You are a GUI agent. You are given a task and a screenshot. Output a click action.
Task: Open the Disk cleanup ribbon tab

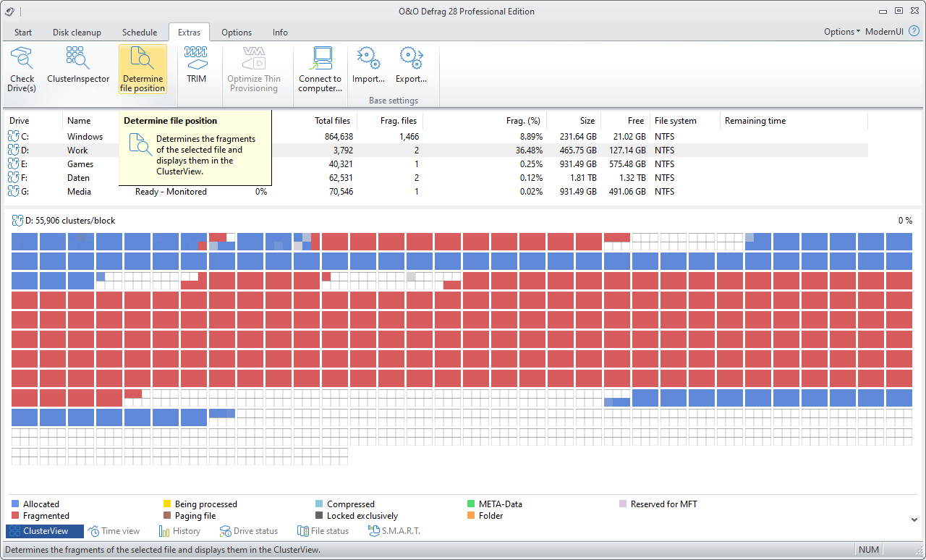coord(77,32)
